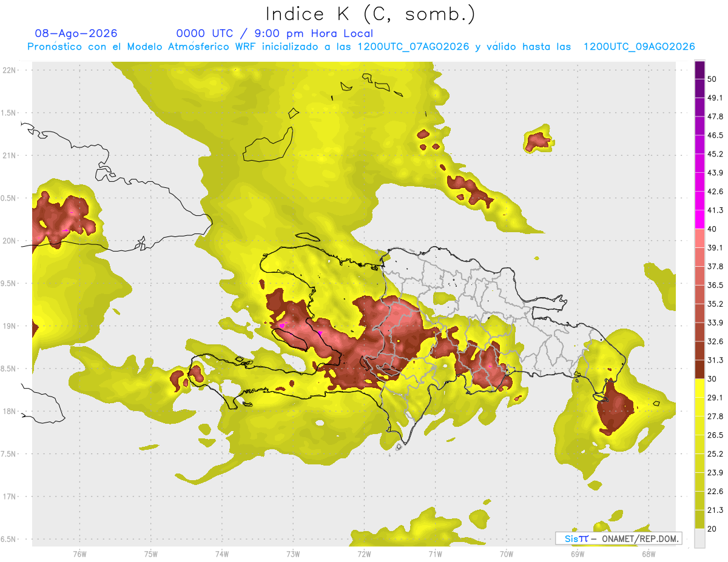Click the legend value "46.5"
This screenshot has width=728, height=562.
[715, 135]
